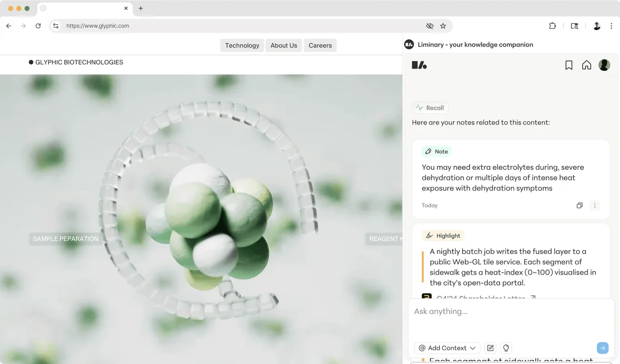Copy the electrolytes note
This screenshot has height=364, width=620.
pos(579,205)
